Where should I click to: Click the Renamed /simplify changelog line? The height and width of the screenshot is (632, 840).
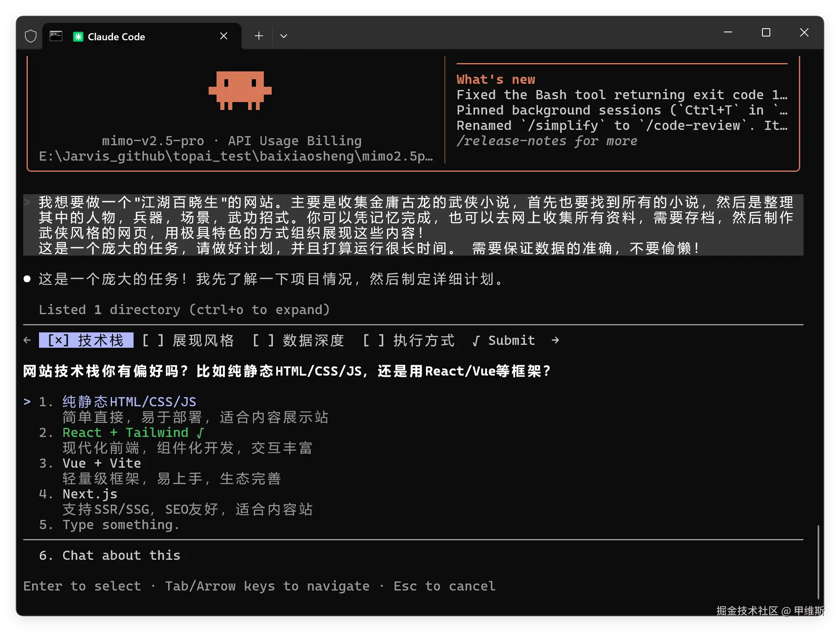pos(622,125)
